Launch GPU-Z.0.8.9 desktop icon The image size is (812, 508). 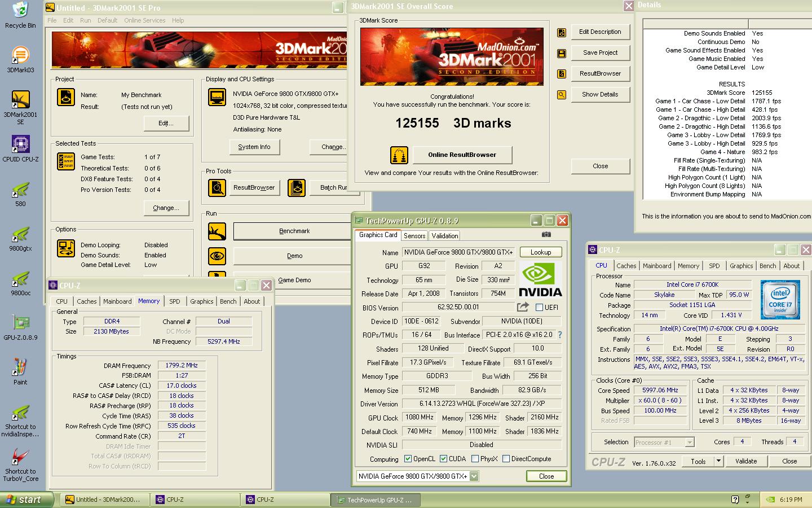click(x=20, y=323)
